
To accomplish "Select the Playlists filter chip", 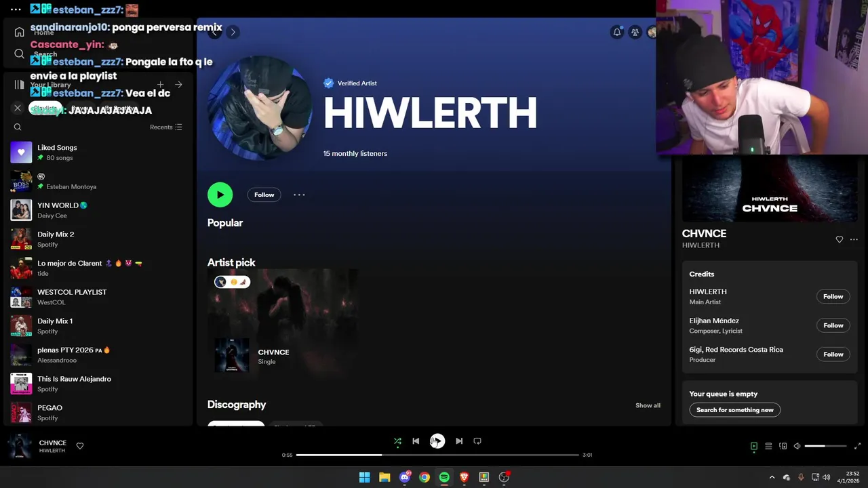I will pos(45,108).
